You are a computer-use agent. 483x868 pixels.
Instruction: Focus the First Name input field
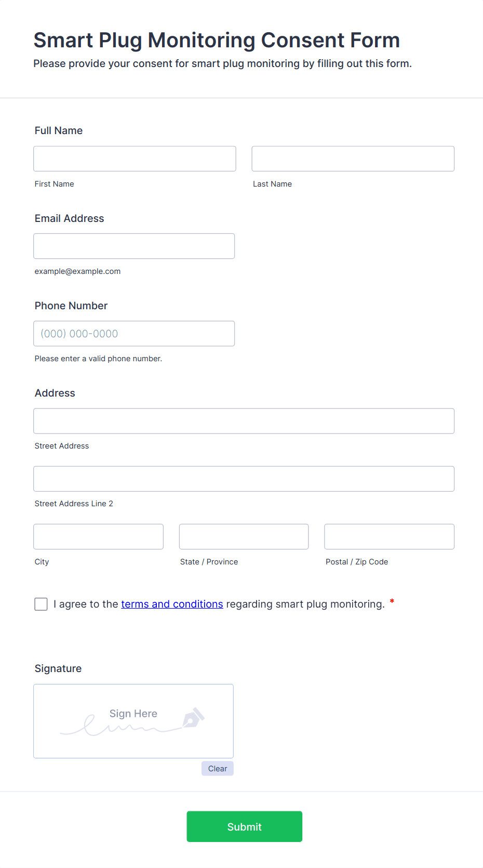point(135,159)
